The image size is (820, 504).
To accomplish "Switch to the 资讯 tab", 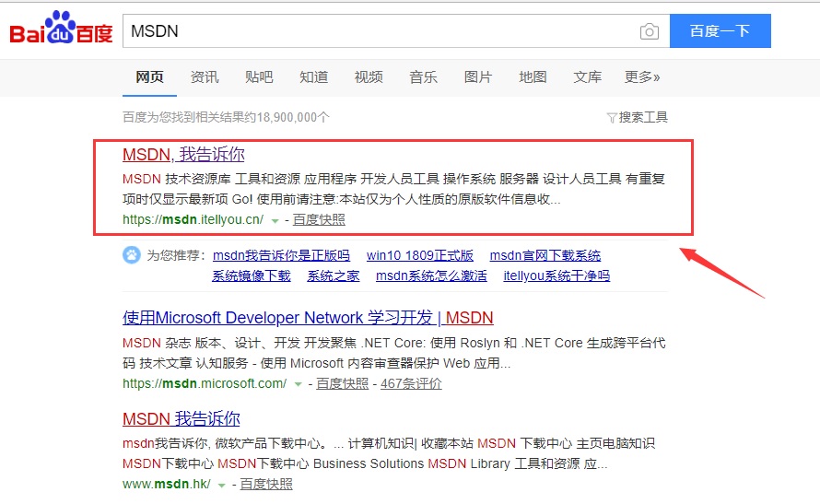I will (x=205, y=77).
